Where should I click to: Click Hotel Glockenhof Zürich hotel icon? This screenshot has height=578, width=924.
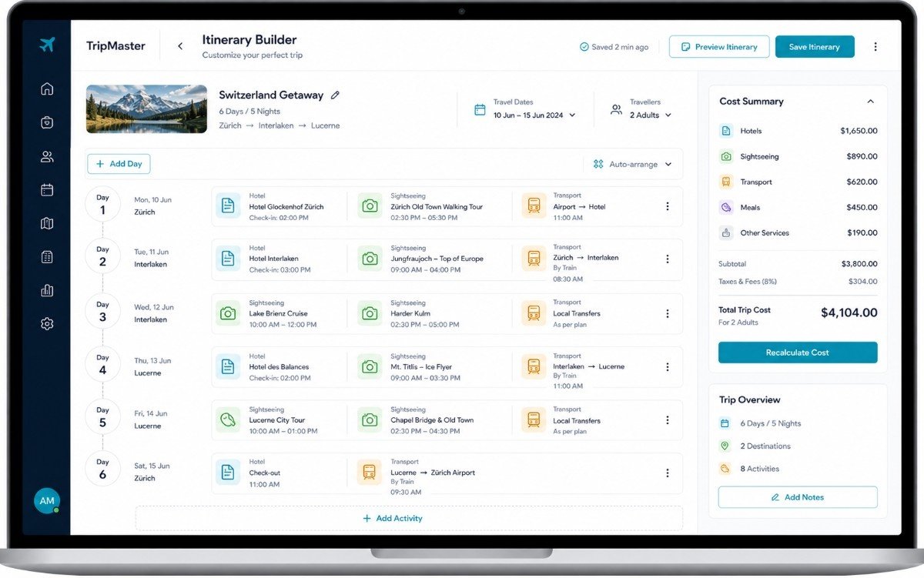click(228, 206)
